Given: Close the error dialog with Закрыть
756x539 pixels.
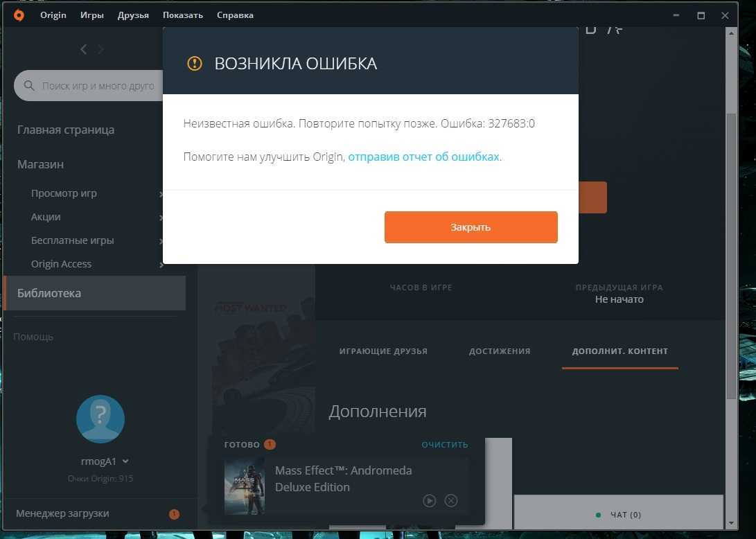Looking at the screenshot, I should 471,227.
